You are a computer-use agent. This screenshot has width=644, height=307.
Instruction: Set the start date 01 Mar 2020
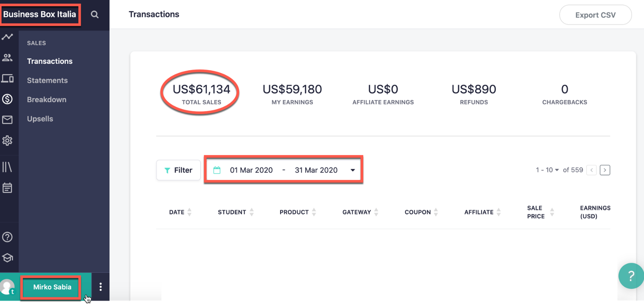coord(251,170)
